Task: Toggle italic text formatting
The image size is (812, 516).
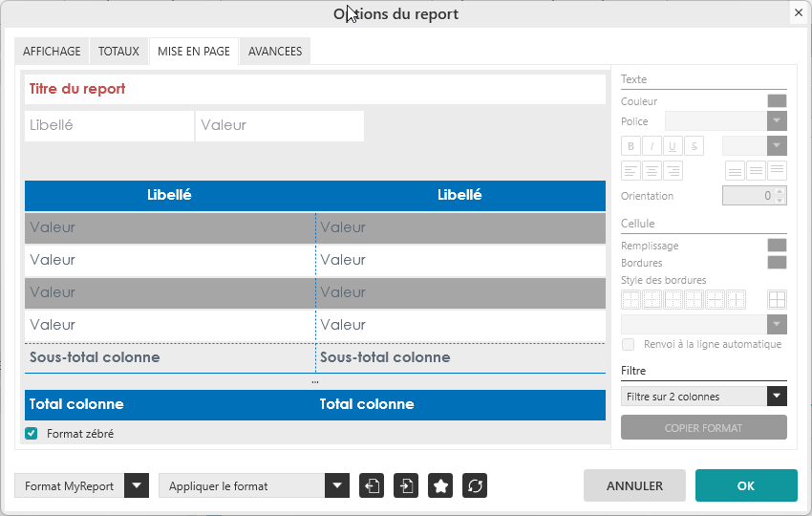Action: coord(652,146)
